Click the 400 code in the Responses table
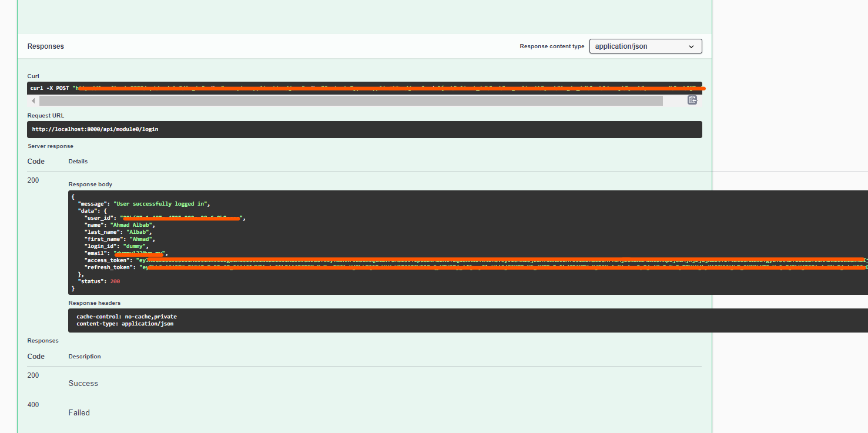The image size is (868, 433). pyautogui.click(x=33, y=404)
